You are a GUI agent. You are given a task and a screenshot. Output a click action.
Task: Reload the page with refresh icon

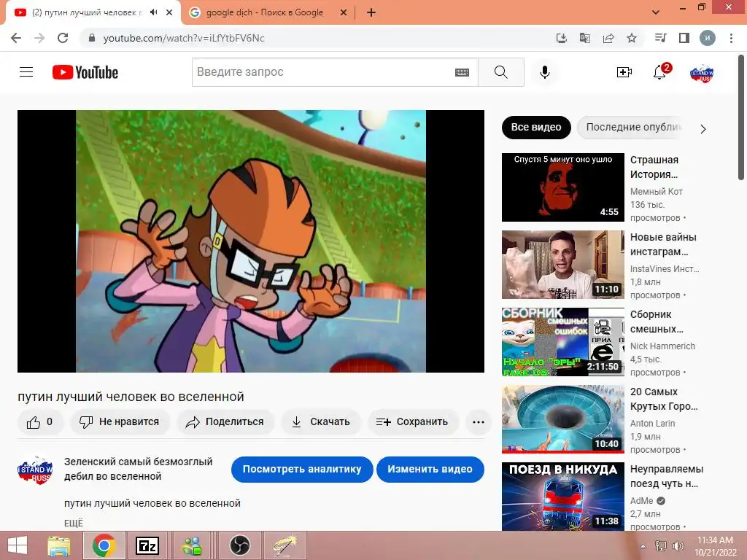pos(63,38)
